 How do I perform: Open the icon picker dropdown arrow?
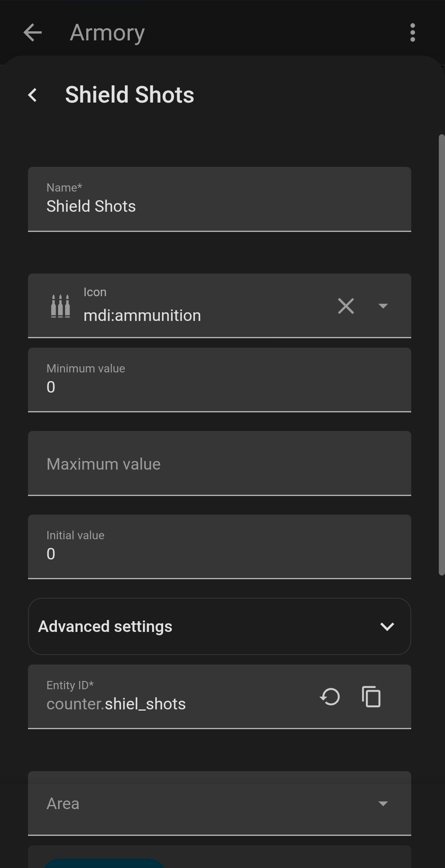pos(383,306)
